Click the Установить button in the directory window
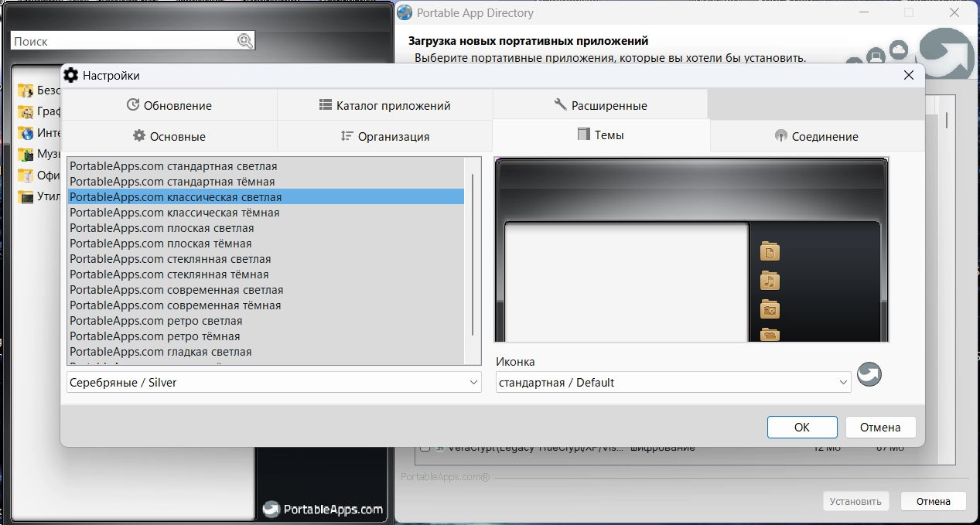The height and width of the screenshot is (525, 980). coord(855,501)
